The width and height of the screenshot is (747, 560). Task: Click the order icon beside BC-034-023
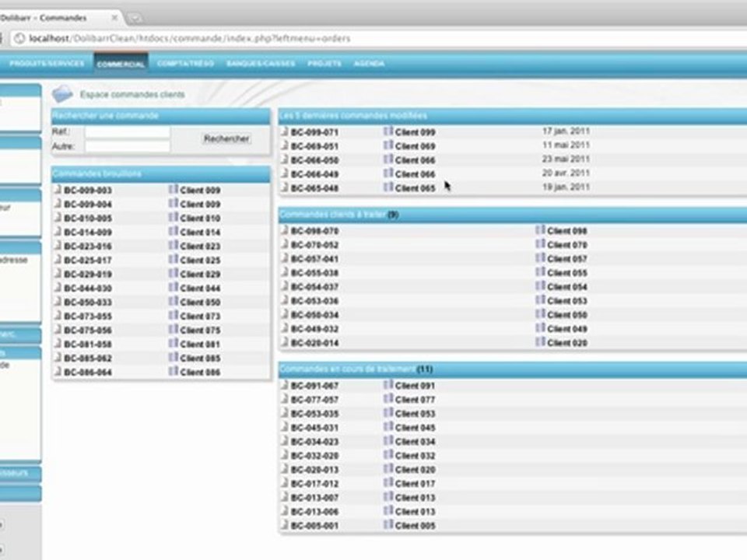point(285,441)
